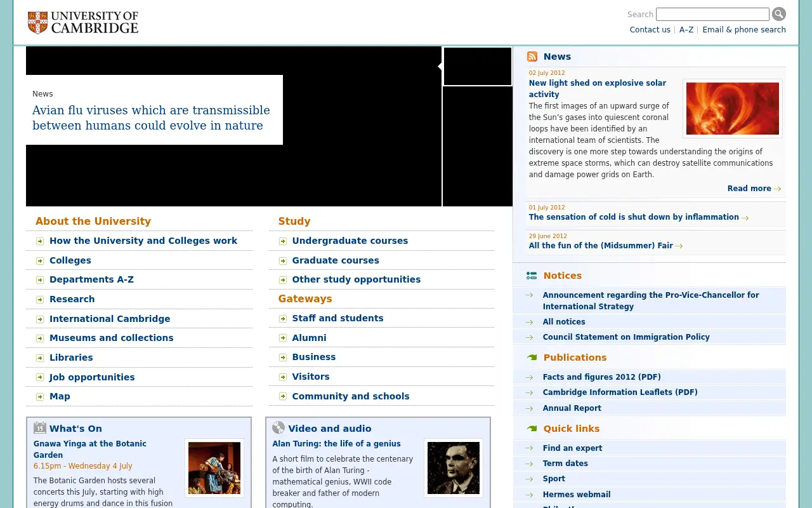Viewport: 812px width, 508px height.
Task: Open Alan Turing: the life of a genius
Action: (x=337, y=444)
